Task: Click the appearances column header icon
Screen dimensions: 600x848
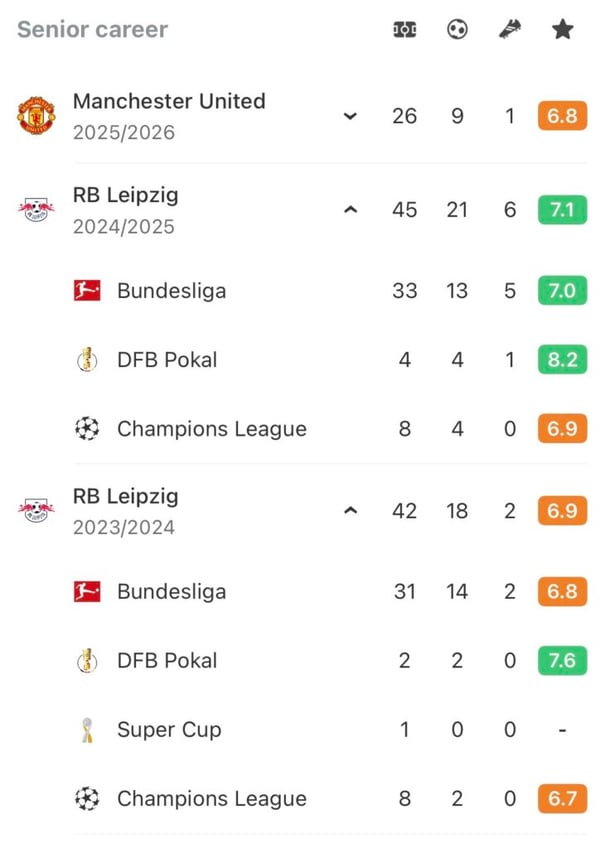Action: 404,29
